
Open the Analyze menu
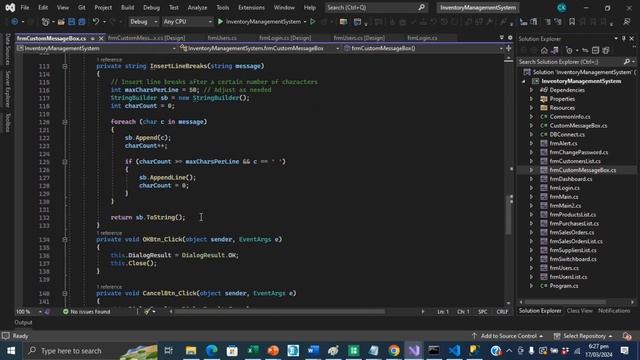(x=197, y=7)
